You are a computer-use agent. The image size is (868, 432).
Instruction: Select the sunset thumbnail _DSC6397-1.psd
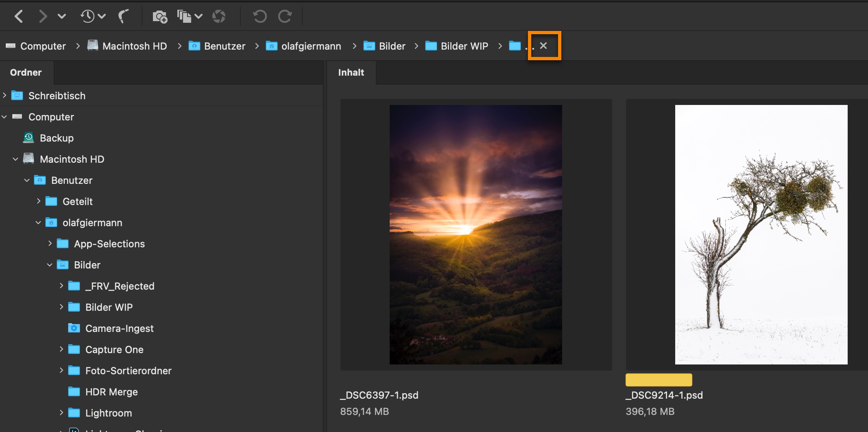(x=475, y=235)
